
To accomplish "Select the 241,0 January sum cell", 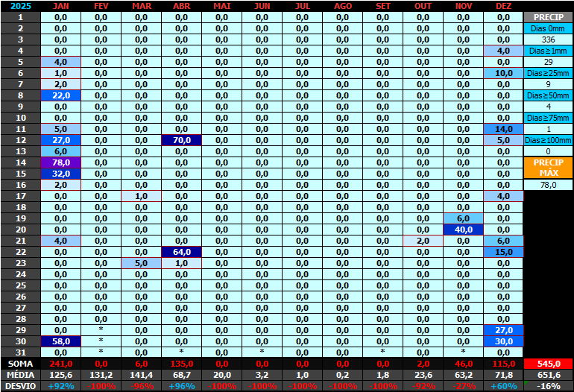I will pos(60,364).
